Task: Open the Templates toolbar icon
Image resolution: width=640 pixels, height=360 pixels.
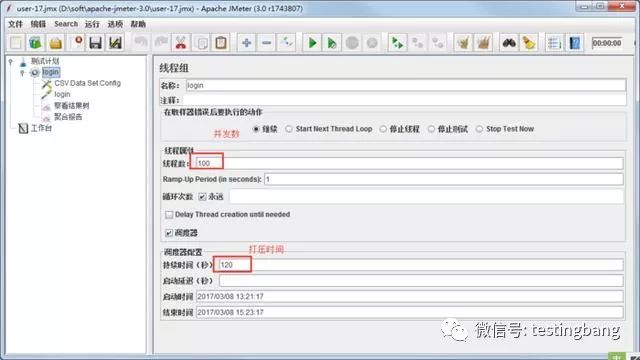Action: tap(36, 43)
